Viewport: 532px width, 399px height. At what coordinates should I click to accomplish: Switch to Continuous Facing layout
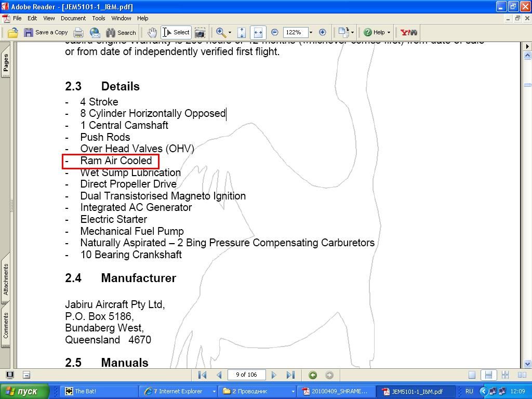pos(505,375)
